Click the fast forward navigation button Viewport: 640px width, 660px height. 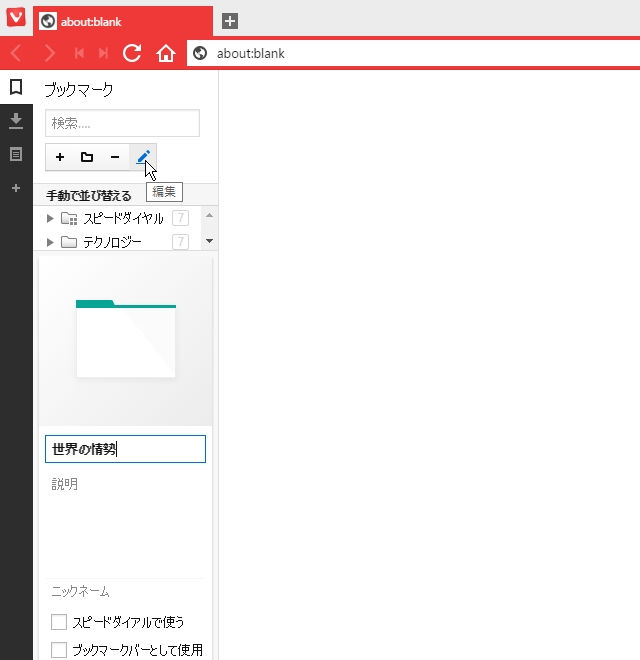pyautogui.click(x=103, y=53)
